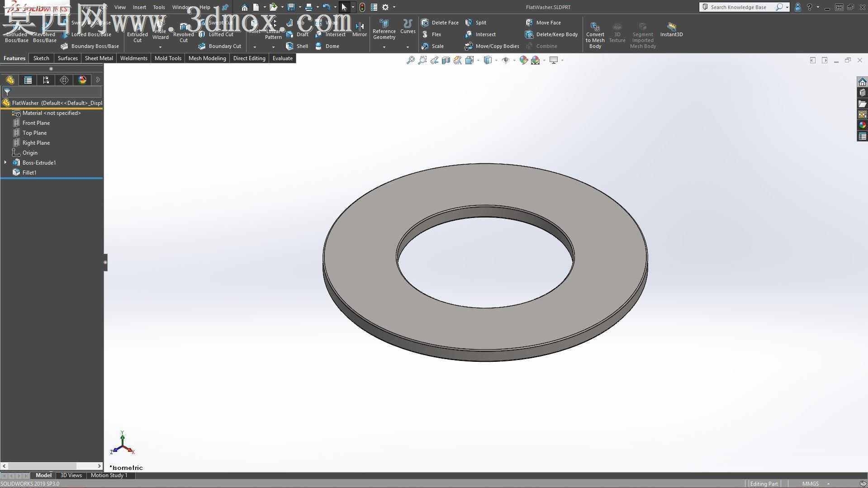Viewport: 868px width, 488px height.
Task: Expand the Curves dropdown
Action: coord(408,47)
